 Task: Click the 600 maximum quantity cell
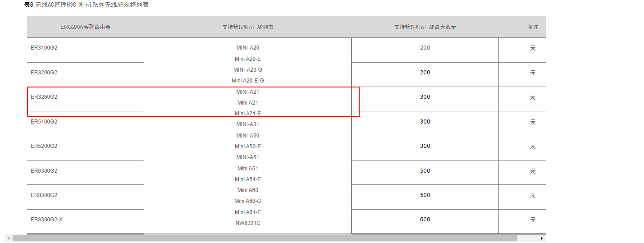click(425, 220)
